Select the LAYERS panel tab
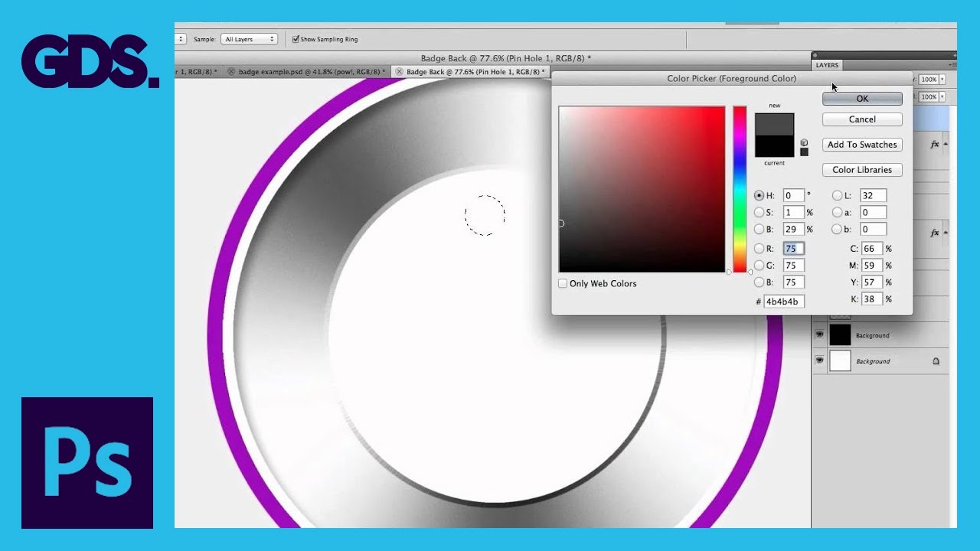The image size is (980, 551). tap(827, 65)
